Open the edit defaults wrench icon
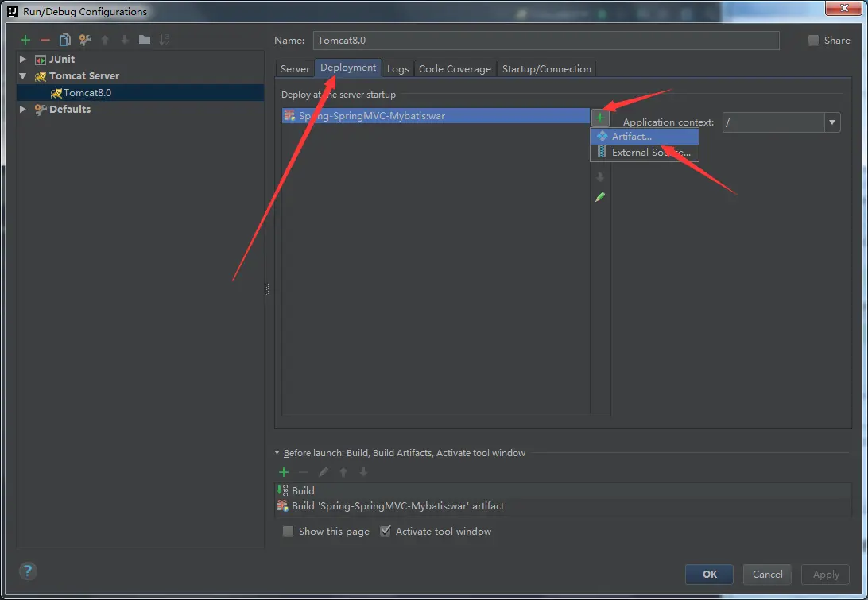Screen dimensions: 868x600 (85, 40)
